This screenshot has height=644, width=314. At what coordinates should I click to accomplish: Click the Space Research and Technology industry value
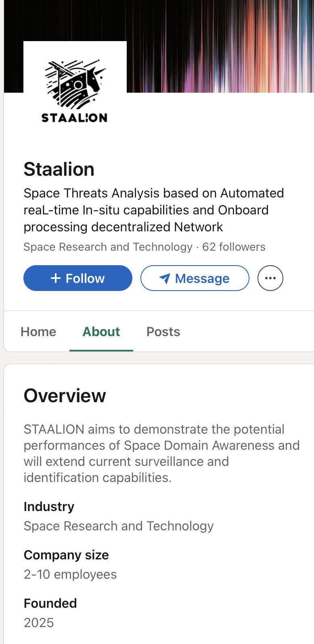tap(119, 526)
